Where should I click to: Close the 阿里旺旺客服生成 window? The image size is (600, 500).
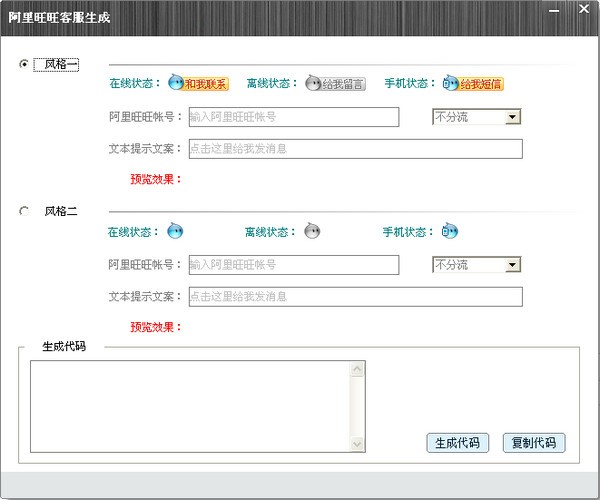(x=584, y=9)
